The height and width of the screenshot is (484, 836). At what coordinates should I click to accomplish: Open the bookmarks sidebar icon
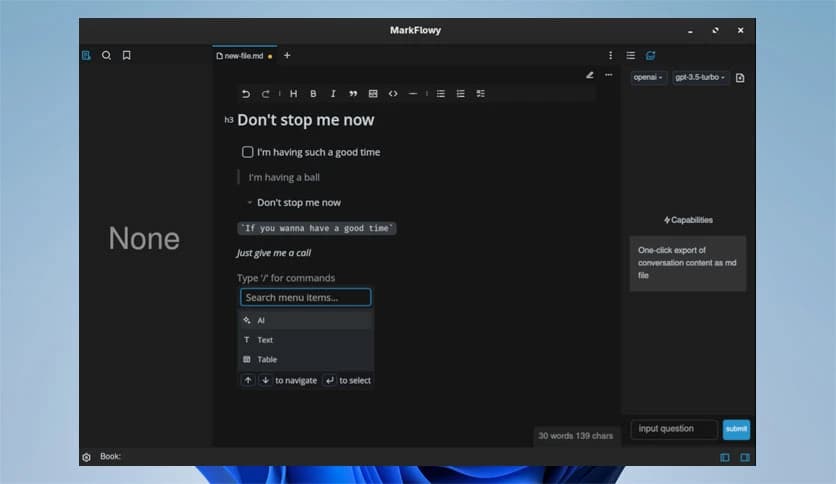click(126, 55)
